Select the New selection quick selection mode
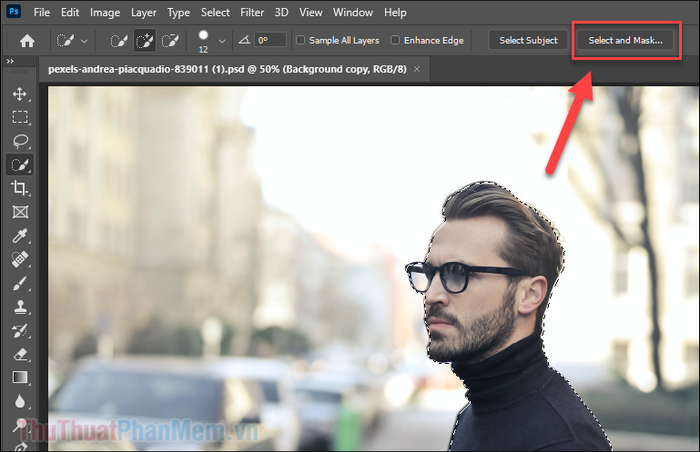This screenshot has height=452, width=700. click(x=119, y=41)
